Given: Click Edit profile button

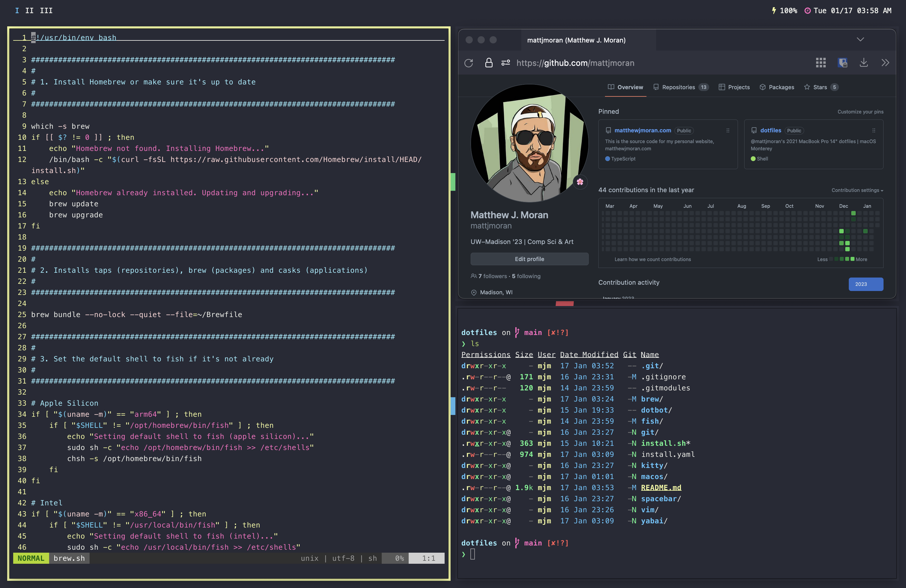Looking at the screenshot, I should 529,259.
